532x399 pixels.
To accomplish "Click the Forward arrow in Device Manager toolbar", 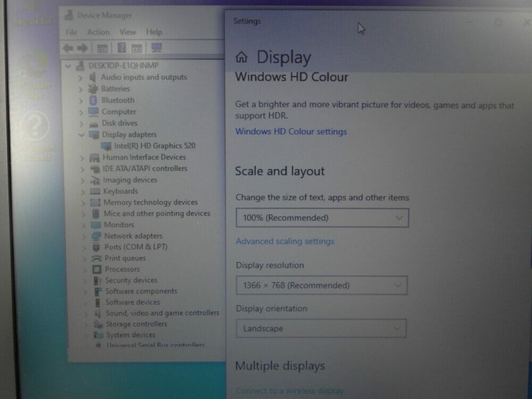I will click(82, 48).
